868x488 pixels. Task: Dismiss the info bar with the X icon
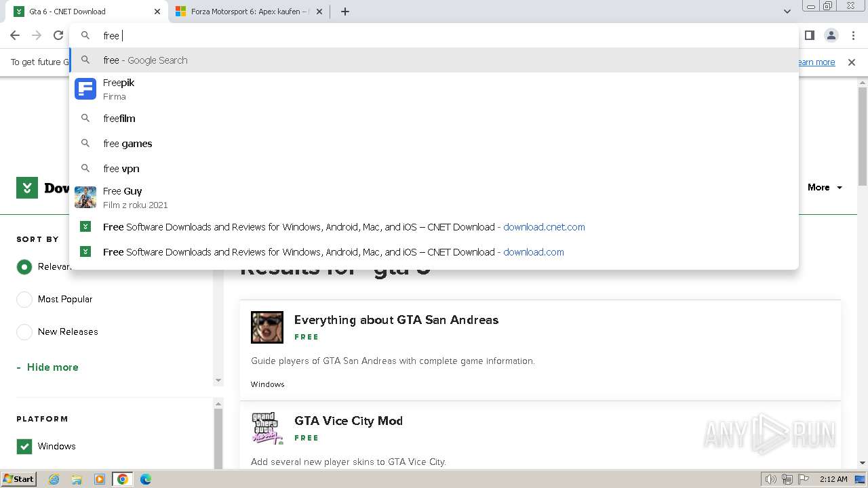point(852,62)
